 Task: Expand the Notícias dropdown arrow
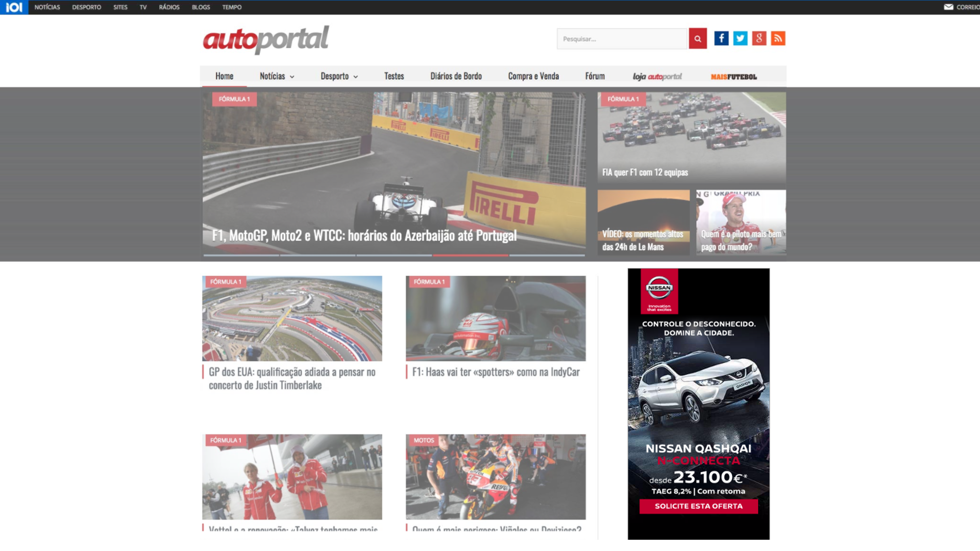click(292, 77)
